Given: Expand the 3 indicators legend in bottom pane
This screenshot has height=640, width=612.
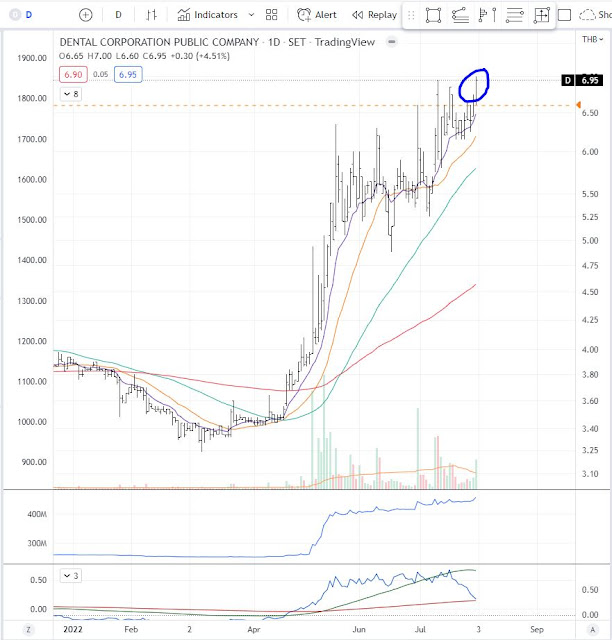Looking at the screenshot, I should click(71, 576).
